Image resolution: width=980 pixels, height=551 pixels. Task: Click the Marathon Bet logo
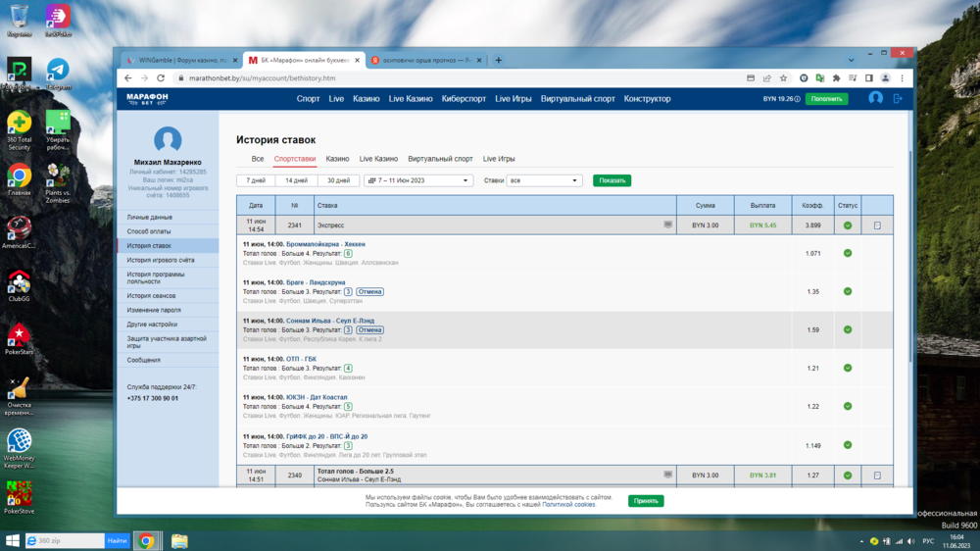click(147, 98)
